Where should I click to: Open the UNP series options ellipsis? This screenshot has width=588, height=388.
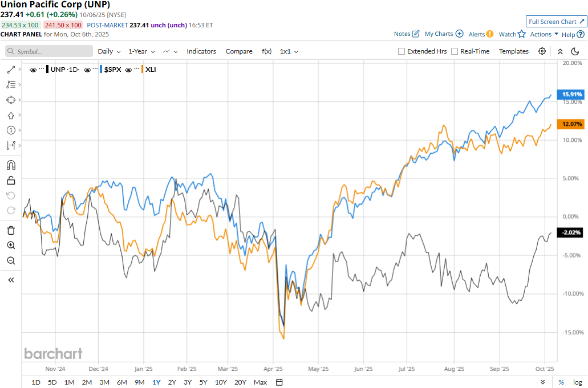coord(42,68)
